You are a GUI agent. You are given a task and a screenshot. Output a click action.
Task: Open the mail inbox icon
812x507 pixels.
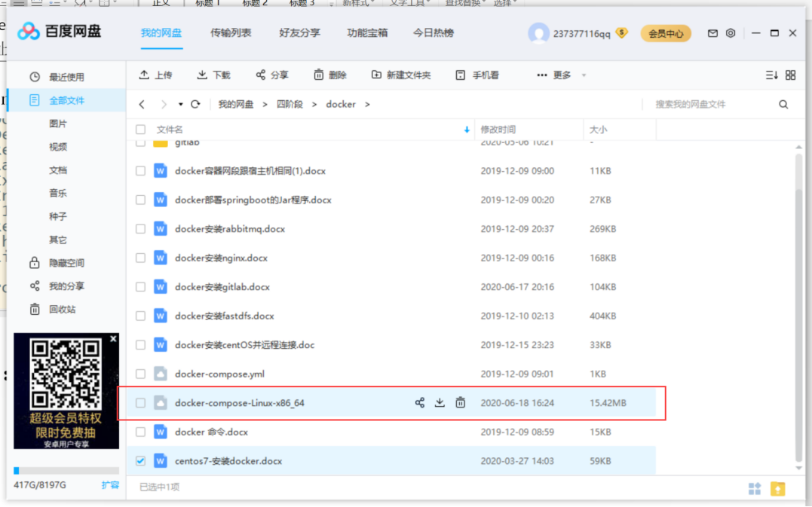pos(712,33)
